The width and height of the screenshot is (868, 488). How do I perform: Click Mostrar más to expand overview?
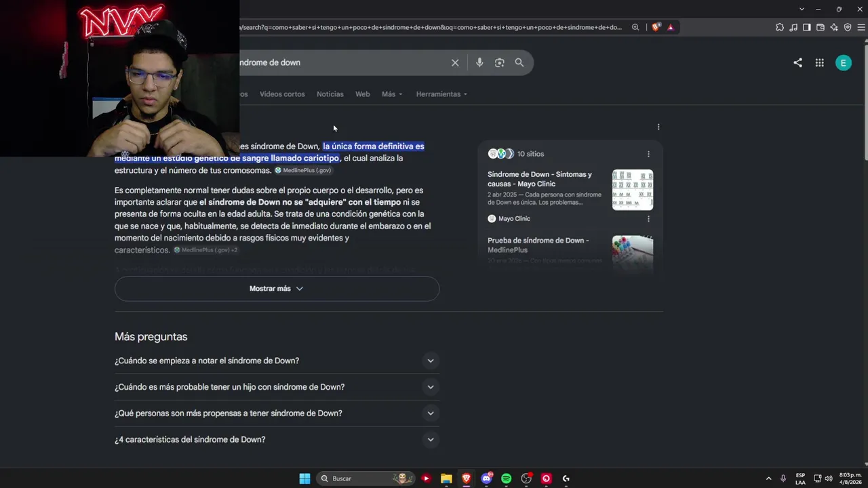click(x=277, y=289)
